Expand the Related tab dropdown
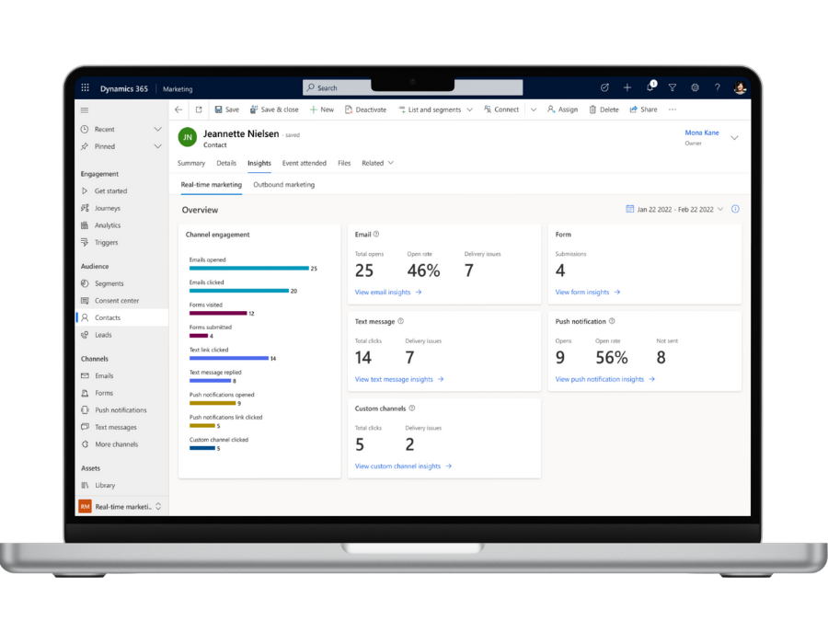Viewport: 828px width, 644px height. 377,163
